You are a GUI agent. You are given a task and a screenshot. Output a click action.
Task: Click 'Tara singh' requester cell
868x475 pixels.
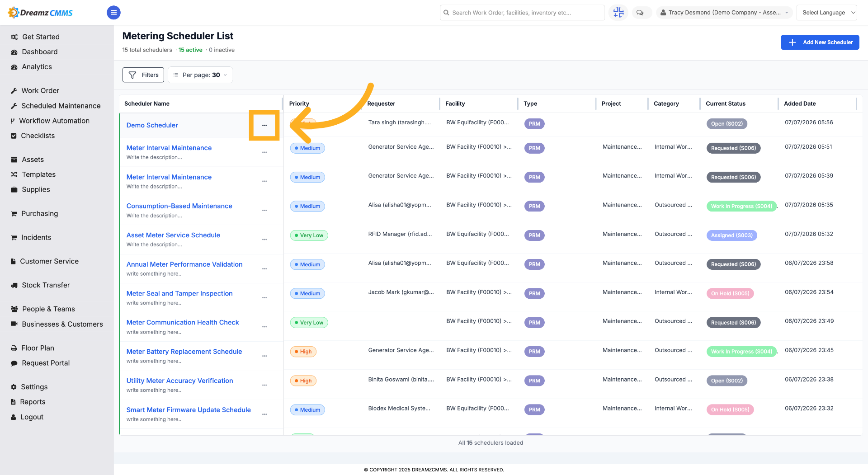(x=400, y=122)
